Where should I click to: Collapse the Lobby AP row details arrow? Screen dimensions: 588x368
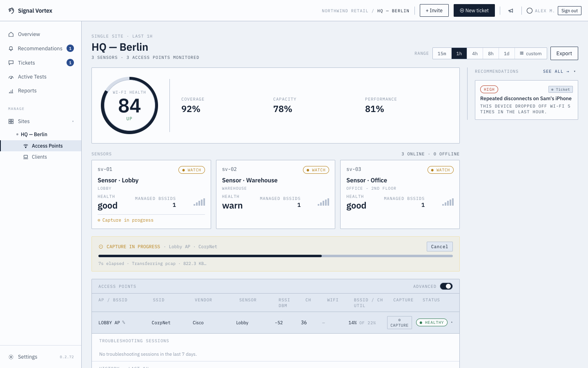click(452, 323)
